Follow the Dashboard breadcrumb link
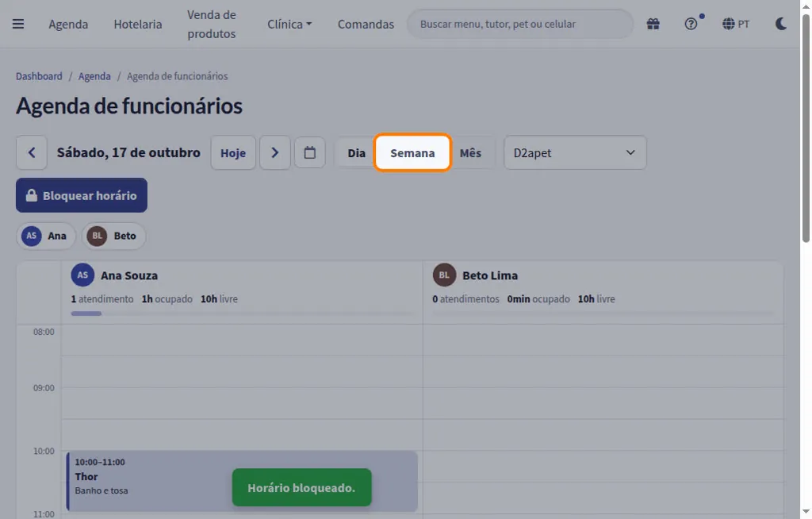Screen dimensions: 812x519 (39, 76)
